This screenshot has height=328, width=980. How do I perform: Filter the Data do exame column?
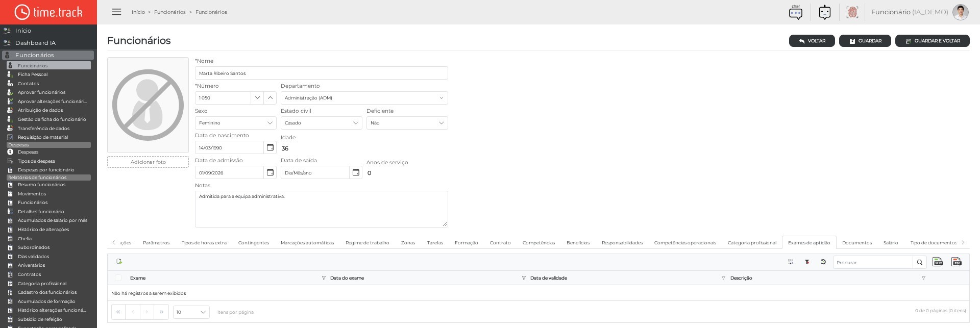[x=524, y=278]
